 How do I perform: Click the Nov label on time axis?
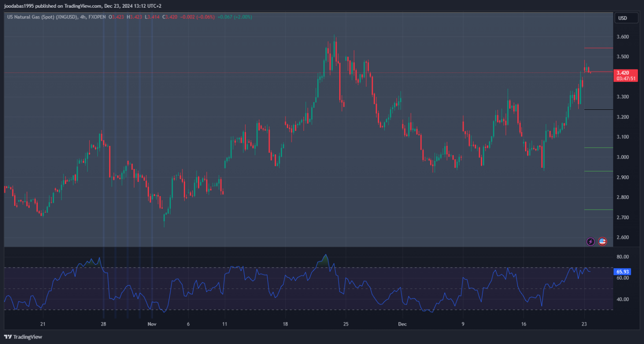pyautogui.click(x=151, y=324)
